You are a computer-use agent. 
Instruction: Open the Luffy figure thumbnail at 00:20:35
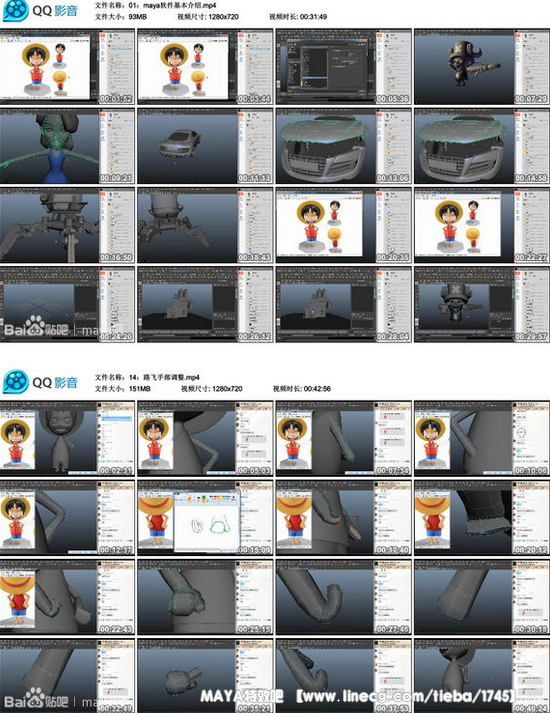point(344,225)
